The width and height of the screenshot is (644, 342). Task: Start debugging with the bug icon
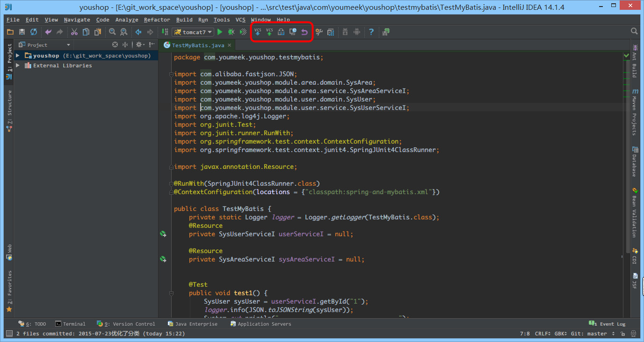pos(231,32)
